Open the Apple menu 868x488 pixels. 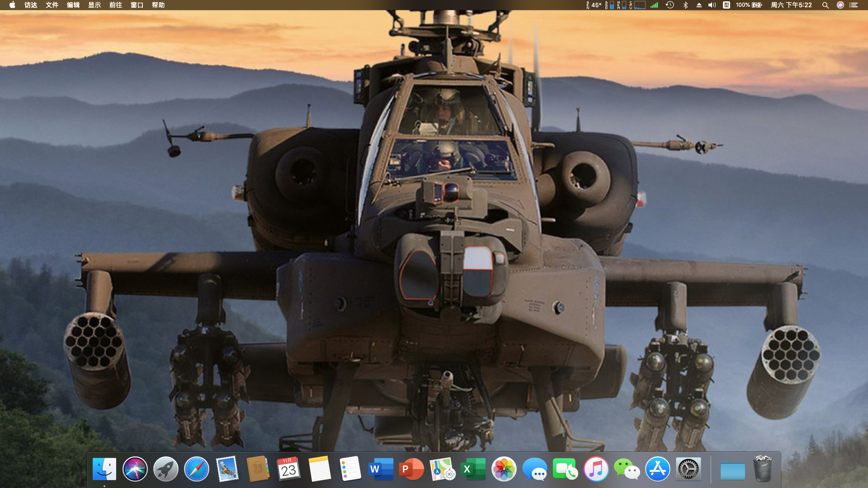(12, 5)
